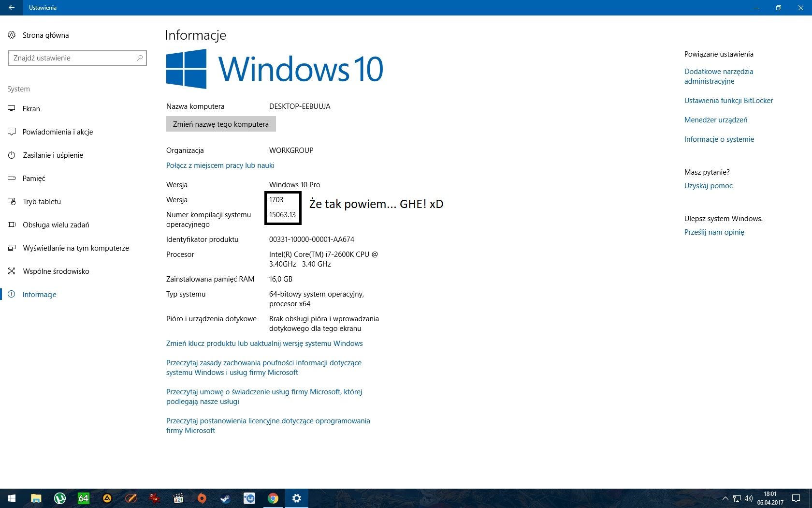Image resolution: width=812 pixels, height=508 pixels.
Task: Open Google Chrome from the taskbar
Action: (x=273, y=498)
